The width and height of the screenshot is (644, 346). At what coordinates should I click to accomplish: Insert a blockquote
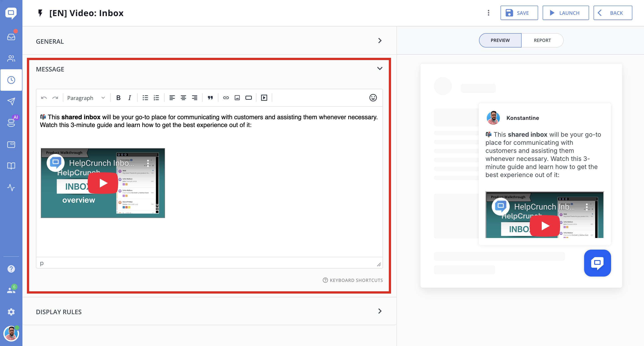210,98
